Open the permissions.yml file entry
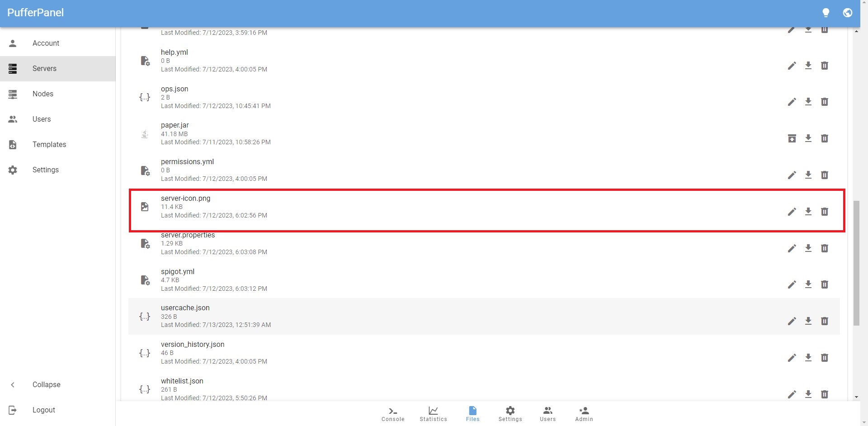The image size is (868, 426). click(x=187, y=162)
